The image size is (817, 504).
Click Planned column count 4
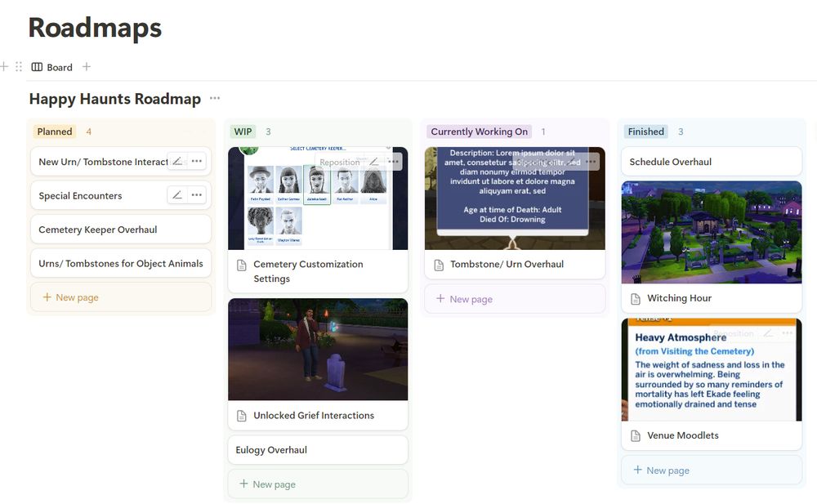pyautogui.click(x=88, y=132)
